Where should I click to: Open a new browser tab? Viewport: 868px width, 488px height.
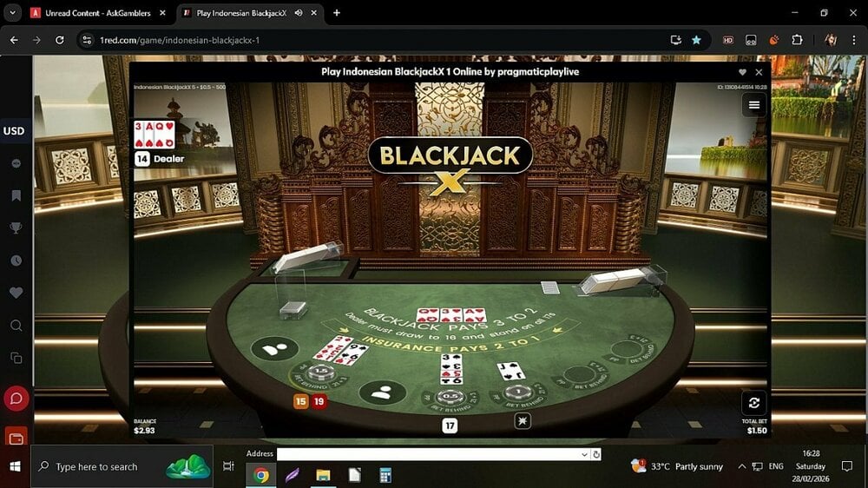point(337,13)
